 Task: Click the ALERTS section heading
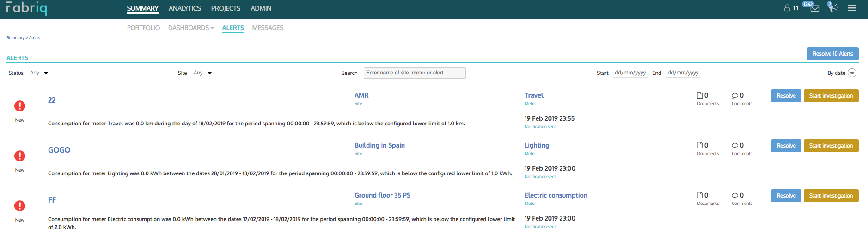(17, 58)
